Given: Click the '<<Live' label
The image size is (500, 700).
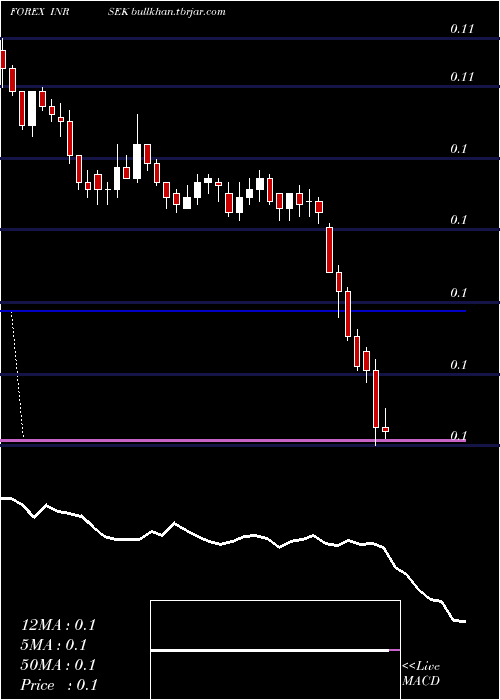Looking at the screenshot, I should pyautogui.click(x=421, y=667).
